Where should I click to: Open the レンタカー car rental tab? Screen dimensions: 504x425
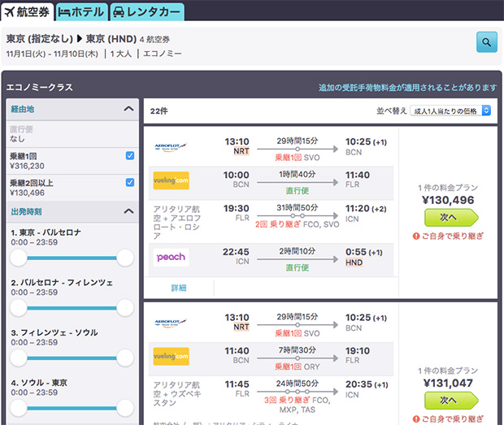pyautogui.click(x=147, y=12)
